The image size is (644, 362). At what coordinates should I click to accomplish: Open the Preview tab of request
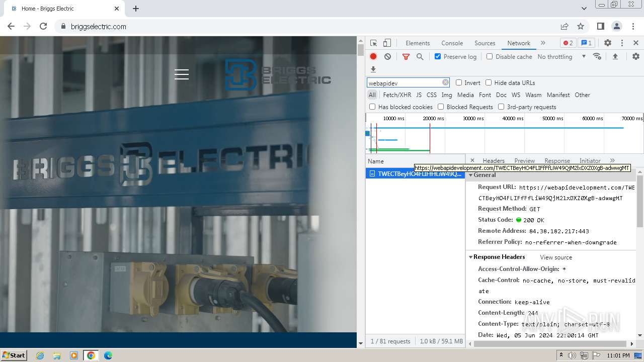[x=524, y=160]
